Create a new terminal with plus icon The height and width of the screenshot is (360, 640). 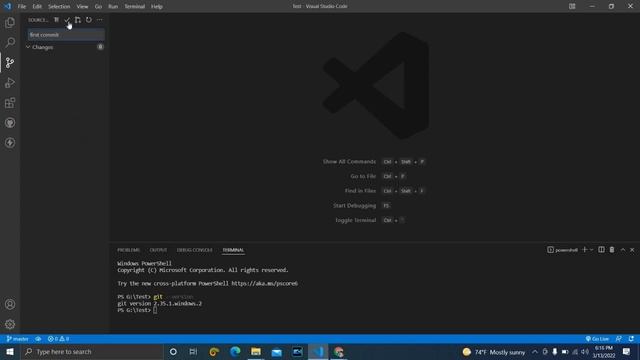(584, 249)
